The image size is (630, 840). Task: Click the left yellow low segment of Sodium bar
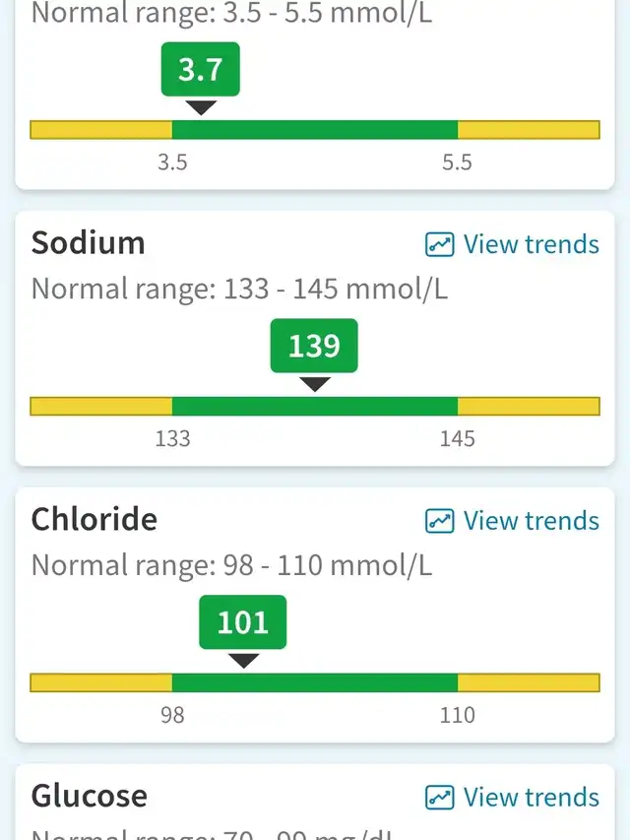click(100, 407)
